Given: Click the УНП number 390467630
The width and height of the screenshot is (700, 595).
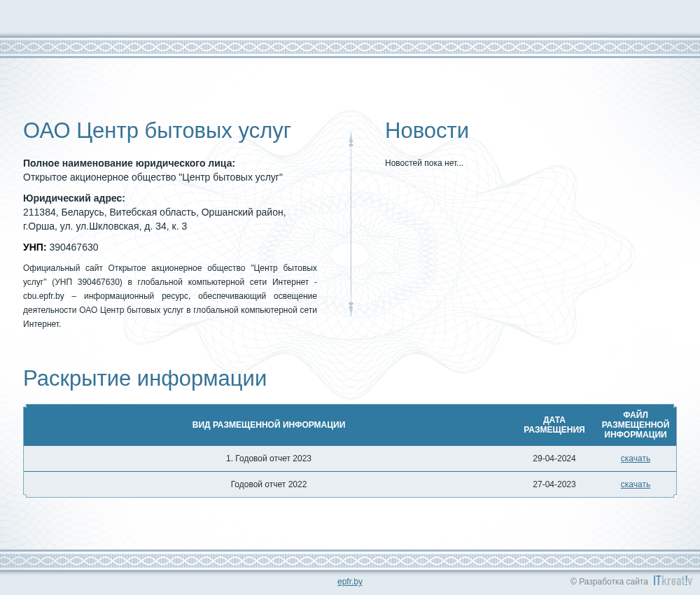Looking at the screenshot, I should [73, 247].
